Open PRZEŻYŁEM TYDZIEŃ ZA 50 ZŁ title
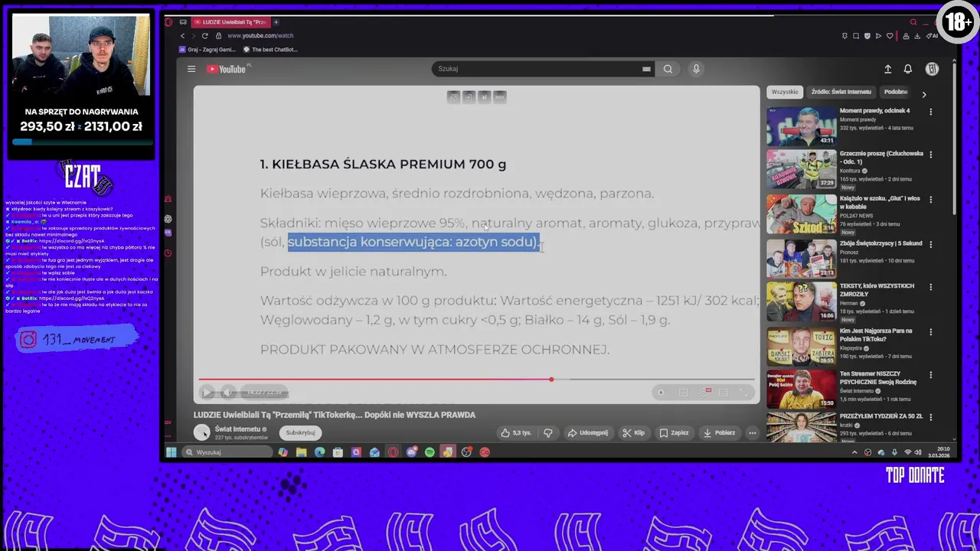980x551 pixels. coord(881,416)
